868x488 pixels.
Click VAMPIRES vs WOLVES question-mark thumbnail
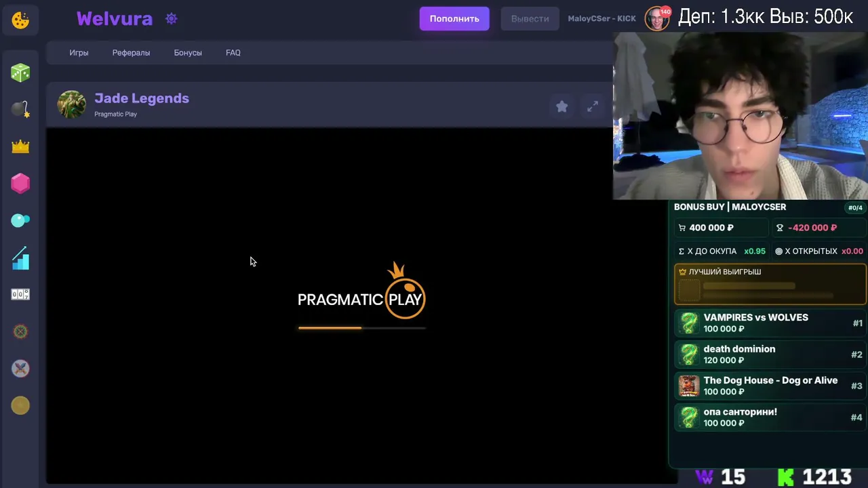[689, 323]
